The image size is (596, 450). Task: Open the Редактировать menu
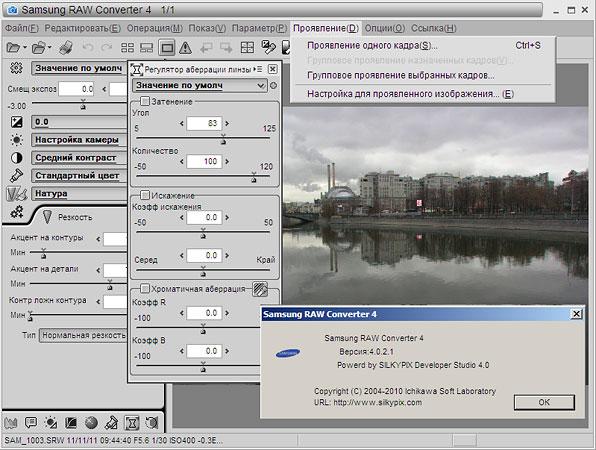(x=82, y=29)
